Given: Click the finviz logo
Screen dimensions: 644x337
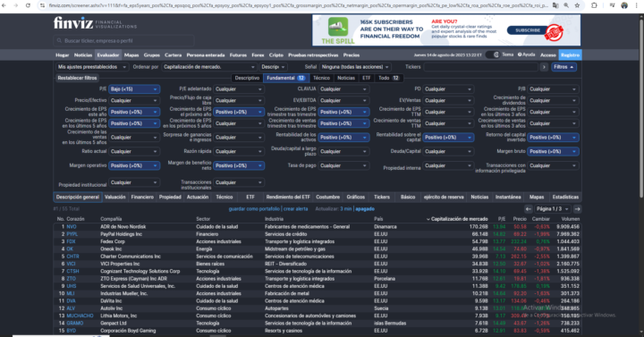Looking at the screenshot, I should [x=73, y=23].
